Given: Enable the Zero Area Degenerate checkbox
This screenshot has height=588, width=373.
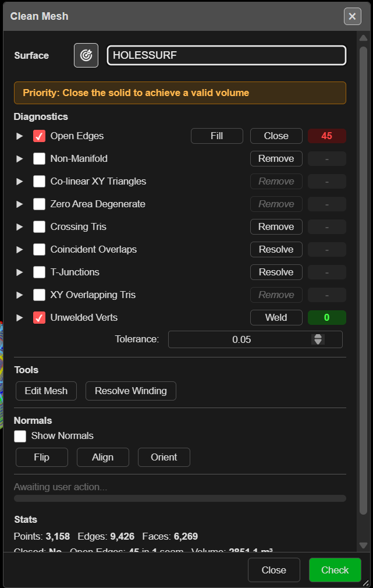Looking at the screenshot, I should pyautogui.click(x=40, y=204).
